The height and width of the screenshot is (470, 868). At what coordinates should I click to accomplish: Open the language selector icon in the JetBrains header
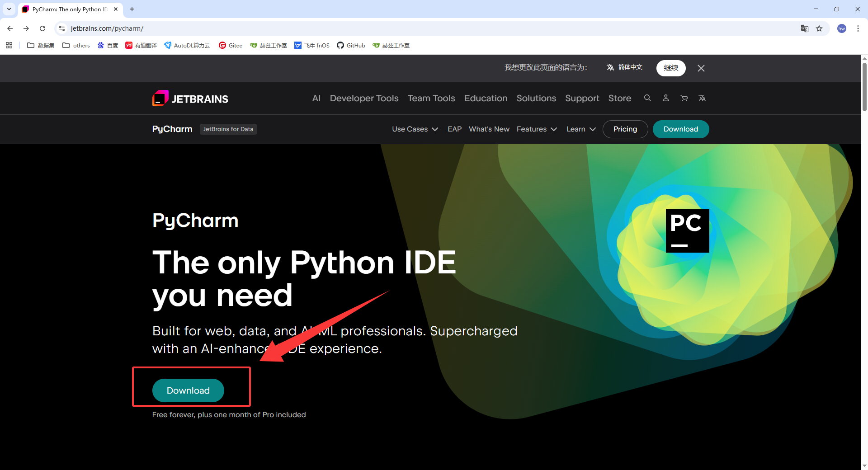click(x=702, y=98)
